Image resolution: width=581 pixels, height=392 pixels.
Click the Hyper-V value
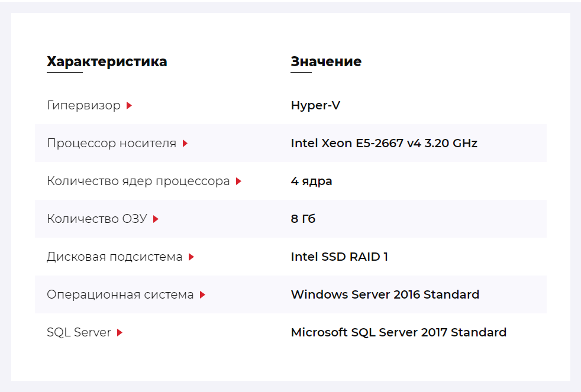tap(315, 105)
